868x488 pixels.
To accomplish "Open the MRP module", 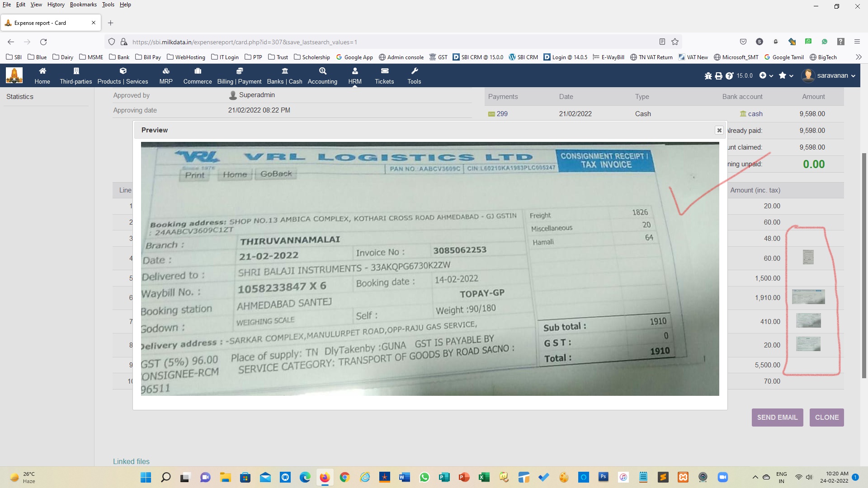I will (166, 75).
